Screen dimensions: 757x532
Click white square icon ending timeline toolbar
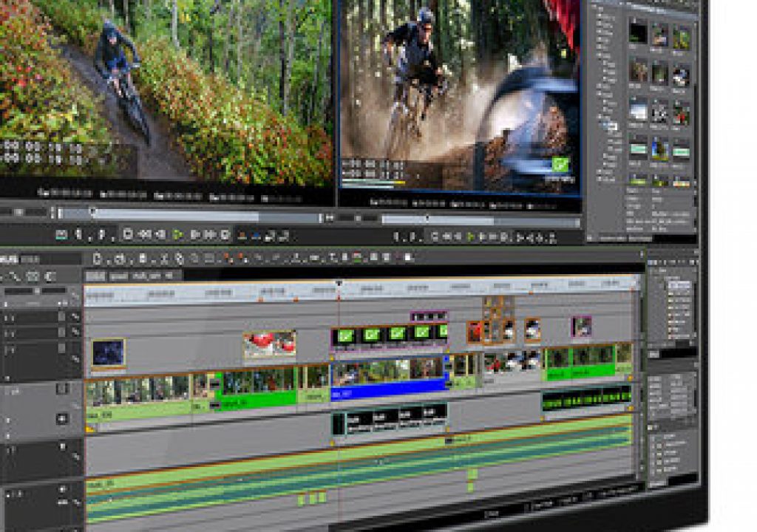(x=407, y=257)
